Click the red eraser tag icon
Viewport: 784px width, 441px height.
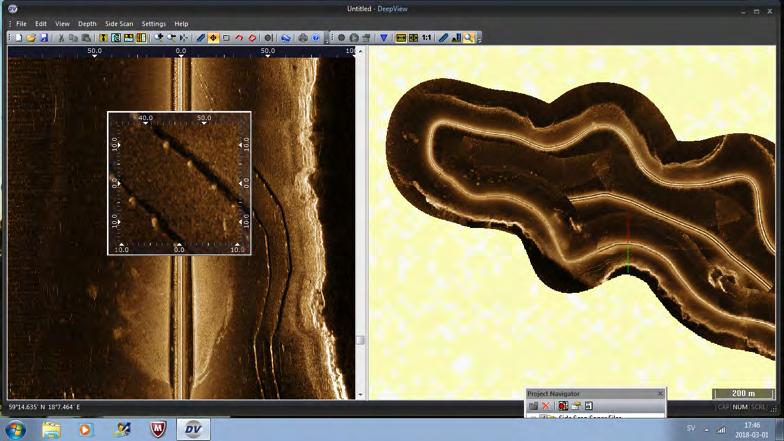click(x=252, y=38)
